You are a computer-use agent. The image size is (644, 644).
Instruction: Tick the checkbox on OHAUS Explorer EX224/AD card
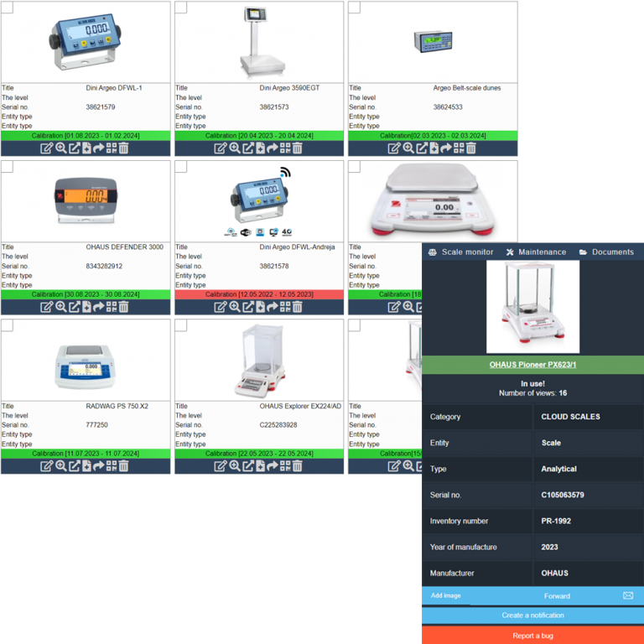[181, 325]
